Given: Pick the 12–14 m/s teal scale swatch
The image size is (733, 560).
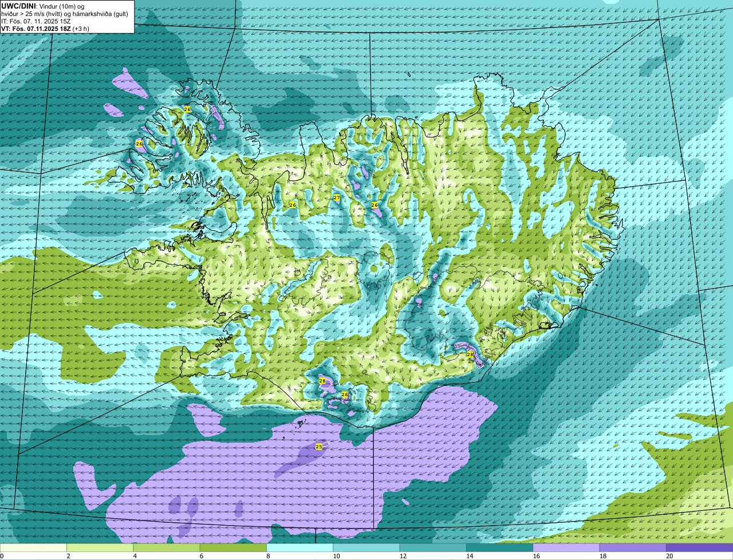Looking at the screenshot, I should click(433, 547).
